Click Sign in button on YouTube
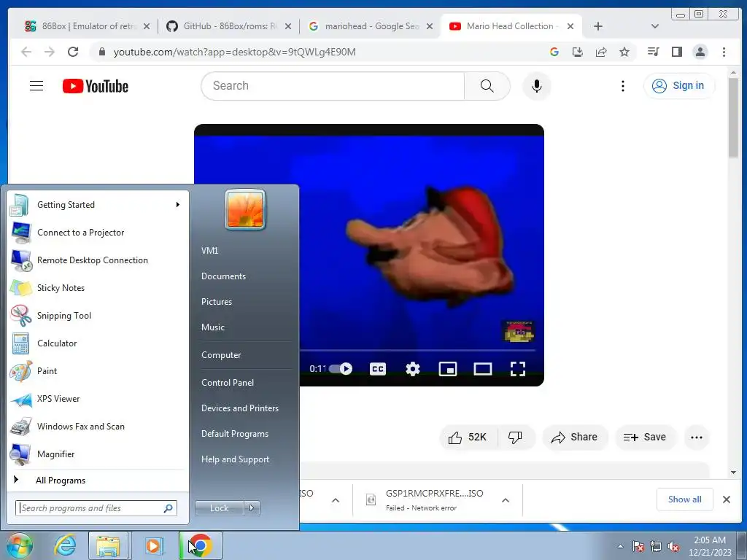This screenshot has height=560, width=747. [x=679, y=86]
